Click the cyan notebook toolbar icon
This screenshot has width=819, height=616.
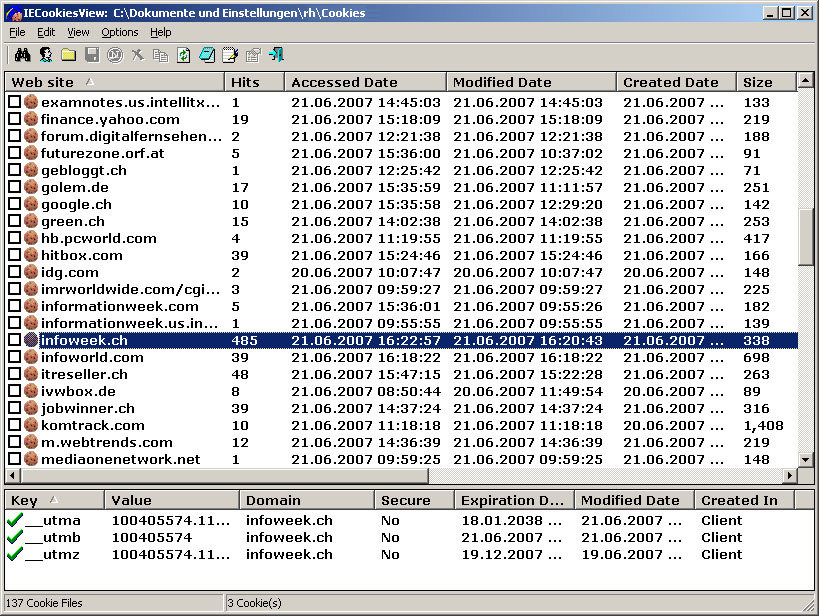(207, 55)
